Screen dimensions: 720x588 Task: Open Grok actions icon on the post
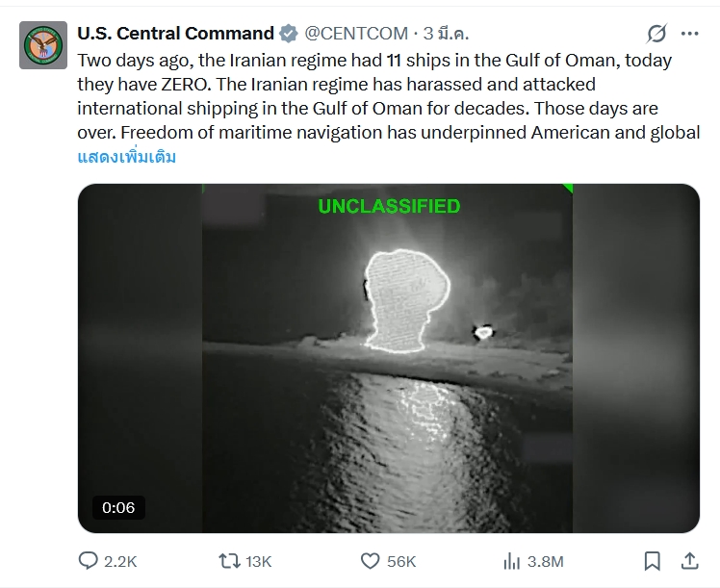coord(656,34)
